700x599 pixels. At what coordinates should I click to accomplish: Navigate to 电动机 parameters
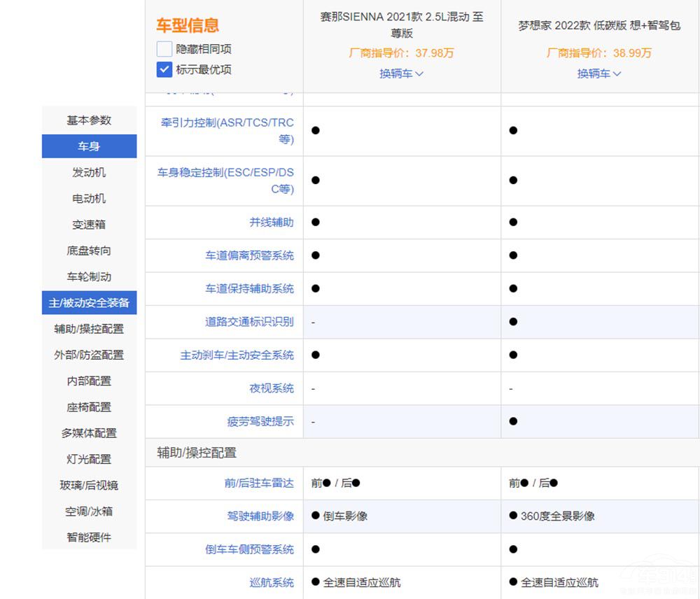pos(89,198)
